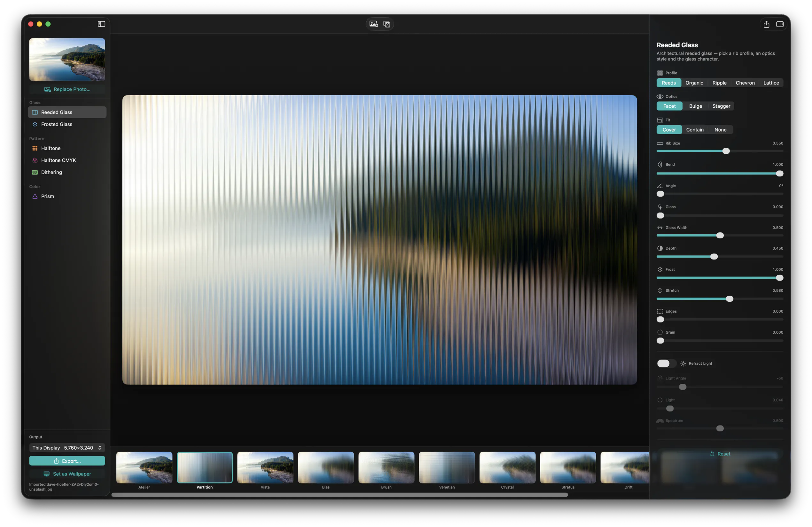Select the Organic profile option

coord(694,83)
